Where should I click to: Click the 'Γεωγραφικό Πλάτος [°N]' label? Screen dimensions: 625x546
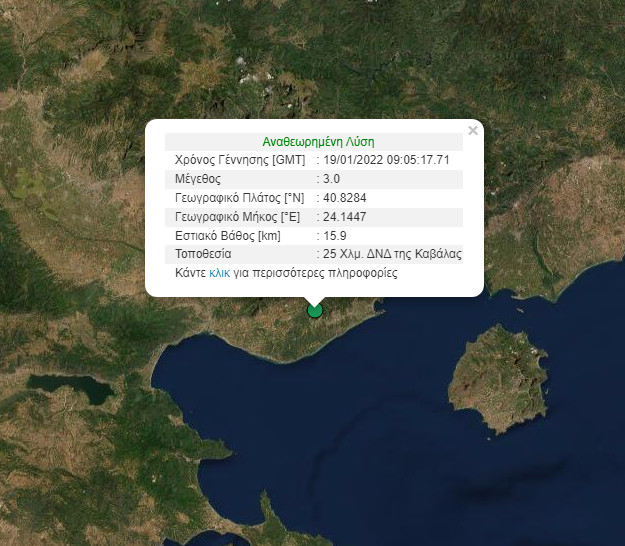click(238, 198)
